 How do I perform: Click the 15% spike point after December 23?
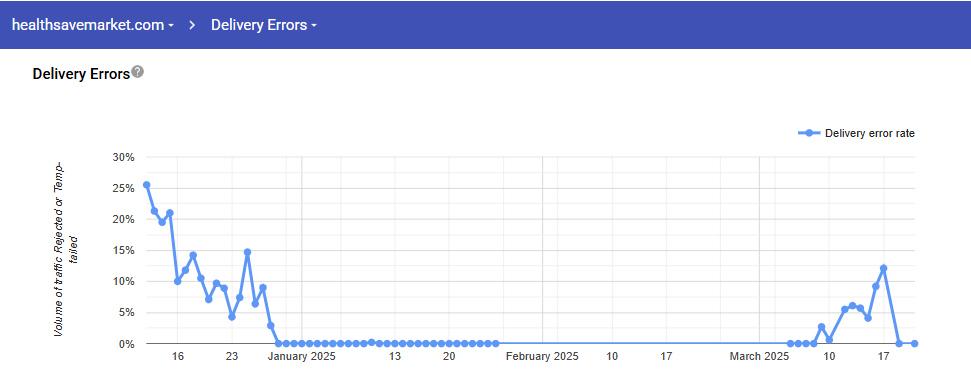(247, 252)
